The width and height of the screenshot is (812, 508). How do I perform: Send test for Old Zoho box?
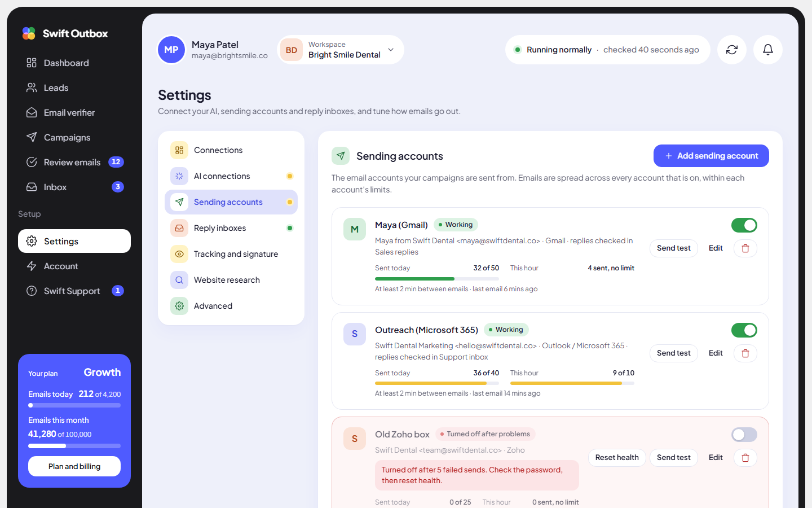tap(674, 458)
